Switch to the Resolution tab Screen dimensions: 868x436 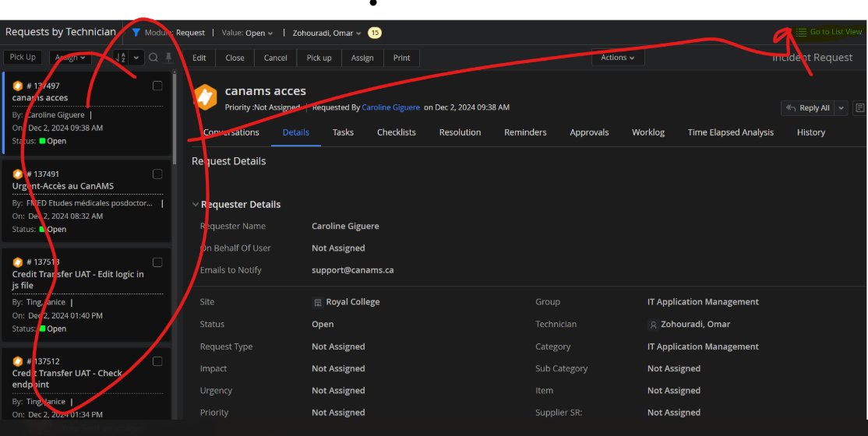pyautogui.click(x=460, y=132)
